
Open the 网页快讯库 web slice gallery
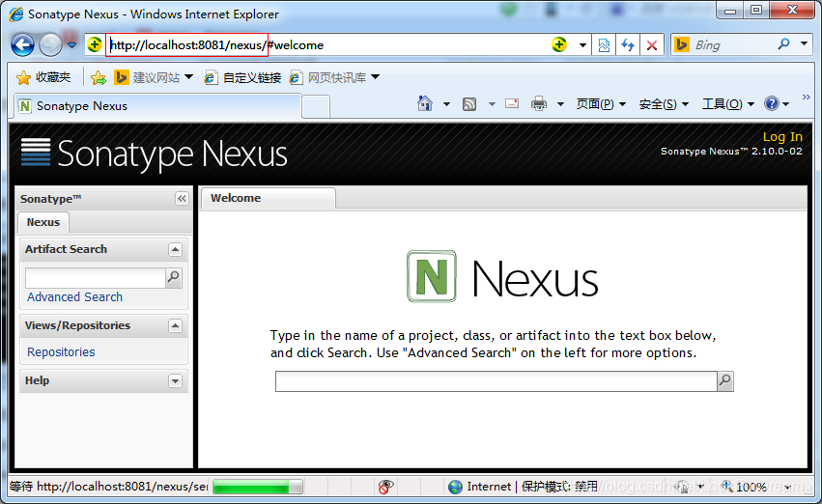click(334, 77)
